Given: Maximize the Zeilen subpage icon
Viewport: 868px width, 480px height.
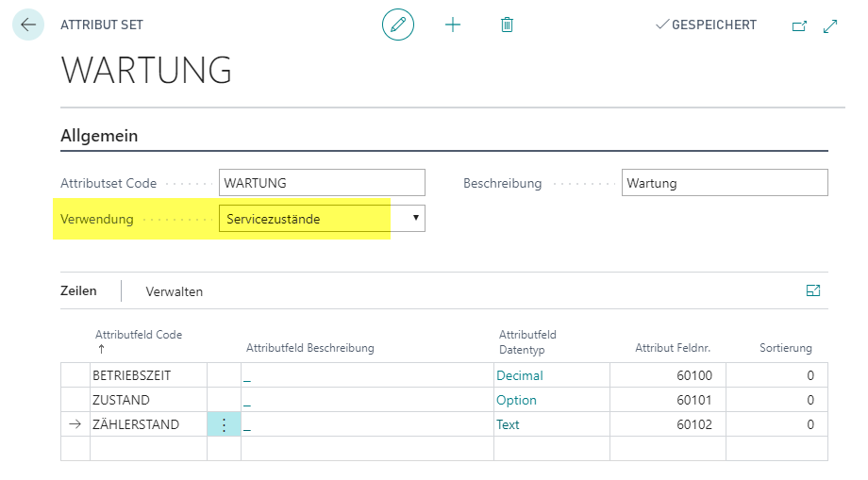Looking at the screenshot, I should point(813,290).
